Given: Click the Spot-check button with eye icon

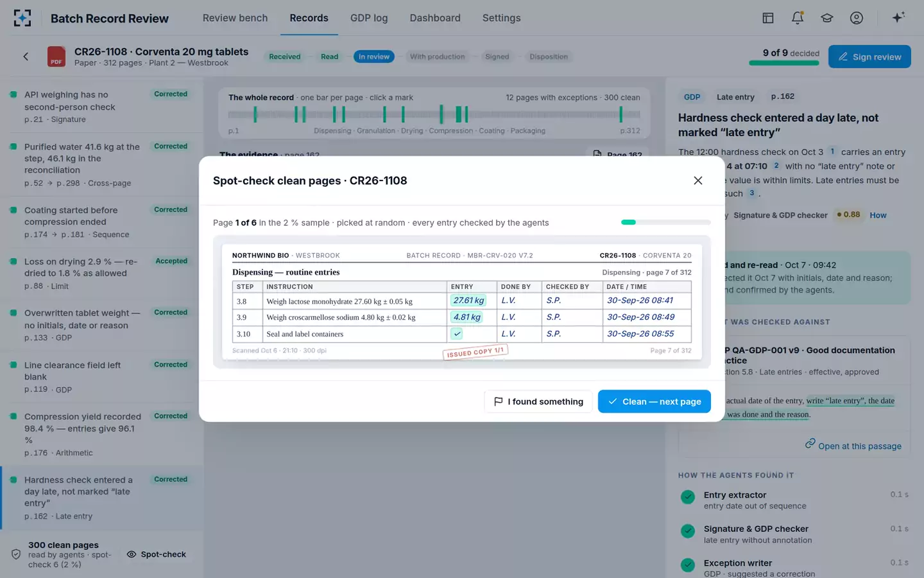Looking at the screenshot, I should (157, 554).
